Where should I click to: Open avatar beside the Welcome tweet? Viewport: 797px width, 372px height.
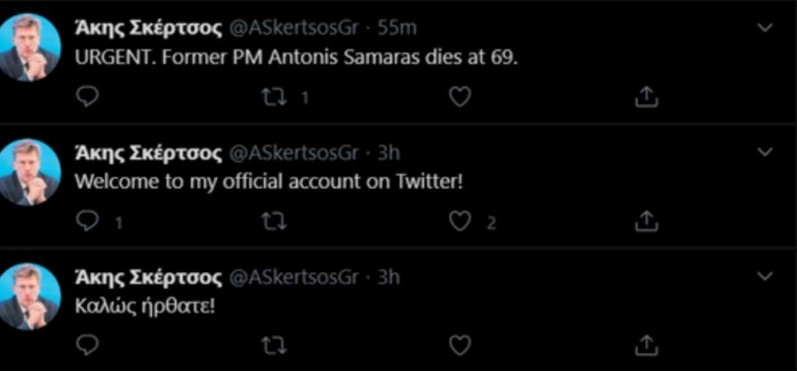(x=28, y=172)
